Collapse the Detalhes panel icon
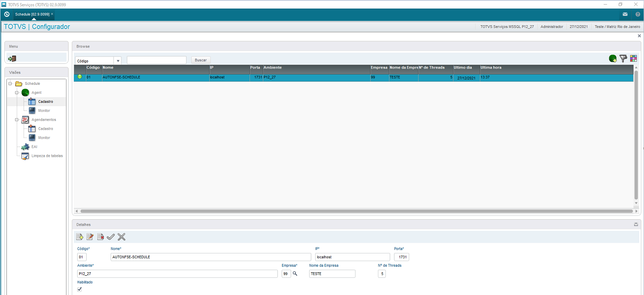Image resolution: width=644 pixels, height=295 pixels. click(x=636, y=224)
